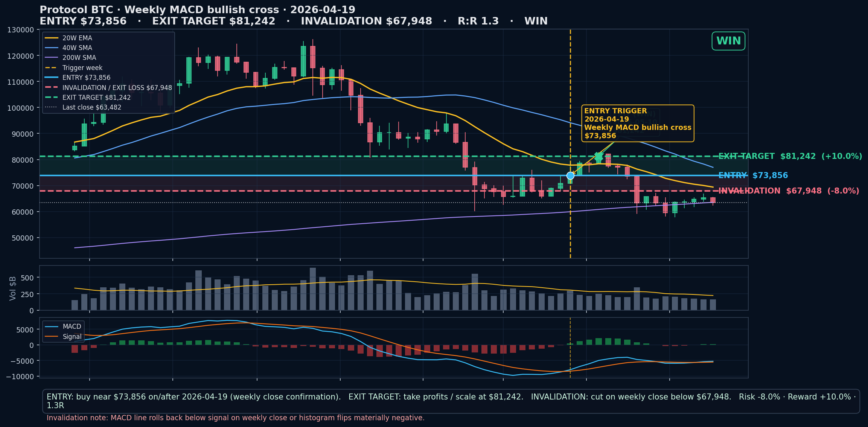The image size is (868, 427).
Task: Click the 60000 price axis label
Action: pyautogui.click(x=23, y=212)
